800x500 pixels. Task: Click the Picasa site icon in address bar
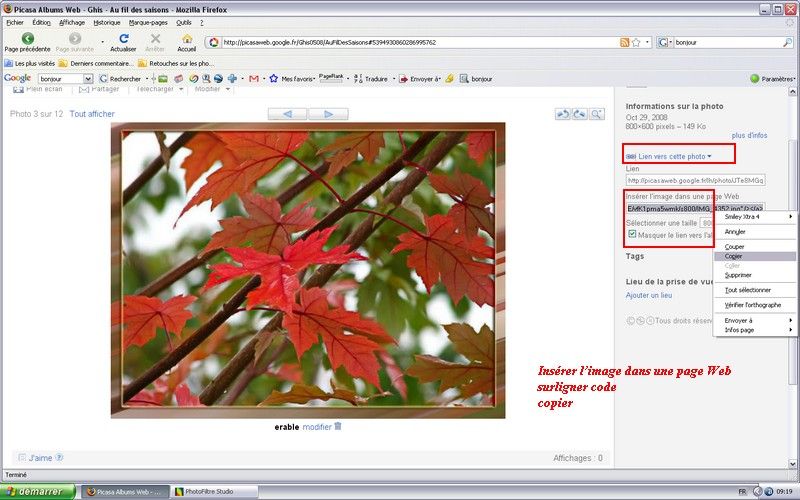point(214,42)
